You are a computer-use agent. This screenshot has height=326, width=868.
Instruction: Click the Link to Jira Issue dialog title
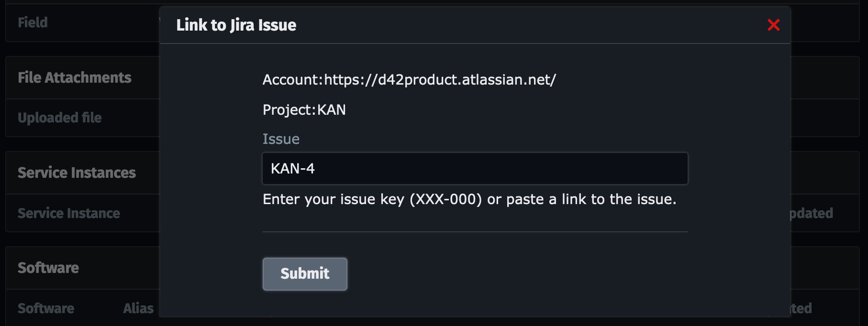tap(236, 25)
